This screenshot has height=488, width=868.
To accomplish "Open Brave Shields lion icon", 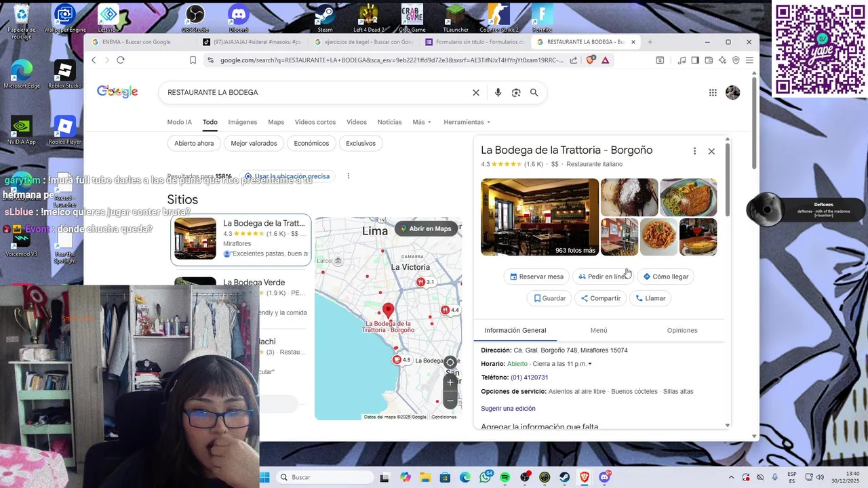I will point(591,60).
